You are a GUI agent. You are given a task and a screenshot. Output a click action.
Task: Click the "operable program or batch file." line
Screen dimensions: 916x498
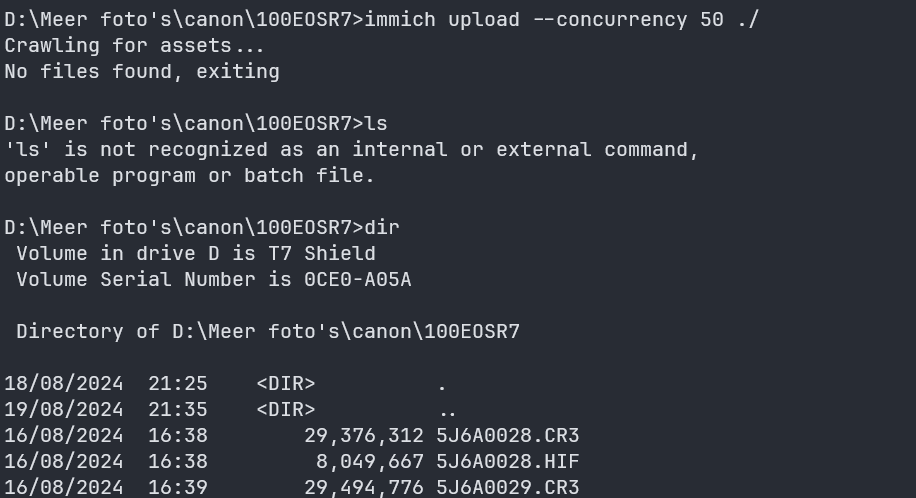tap(189, 175)
